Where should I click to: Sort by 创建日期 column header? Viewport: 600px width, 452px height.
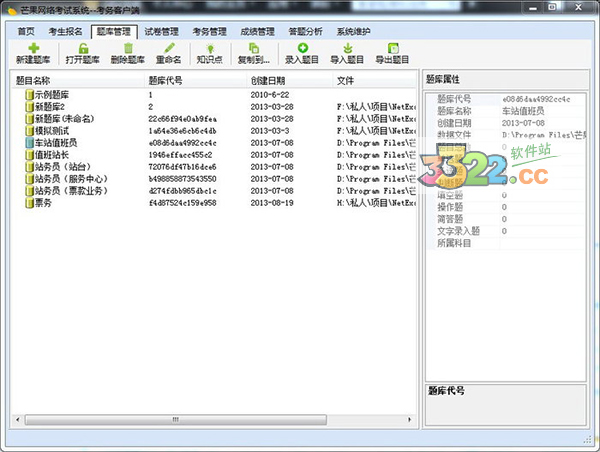[x=290, y=81]
